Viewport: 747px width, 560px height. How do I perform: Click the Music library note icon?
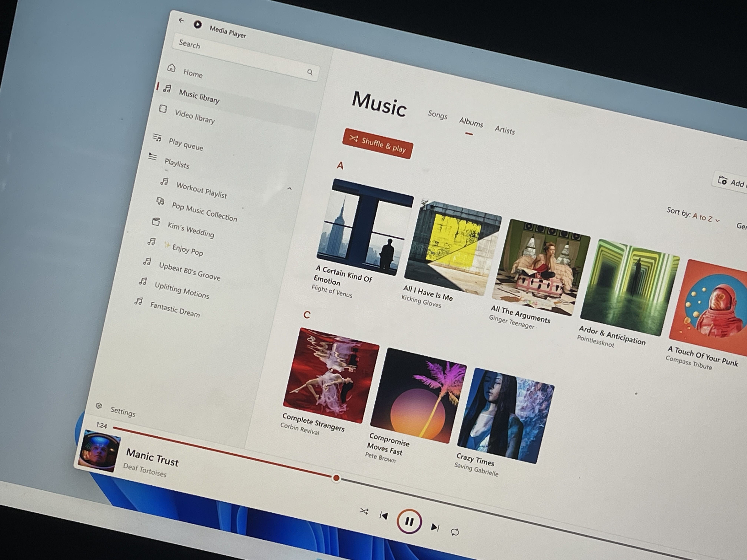167,89
